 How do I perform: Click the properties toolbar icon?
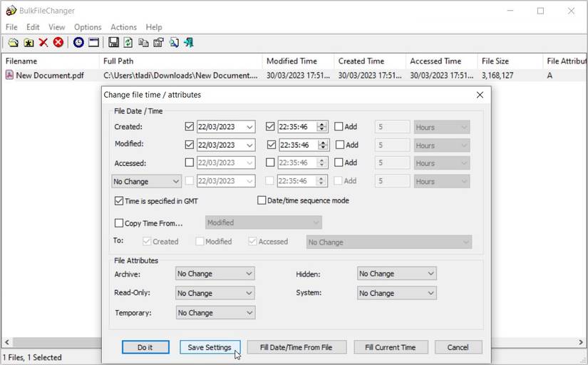click(x=159, y=42)
